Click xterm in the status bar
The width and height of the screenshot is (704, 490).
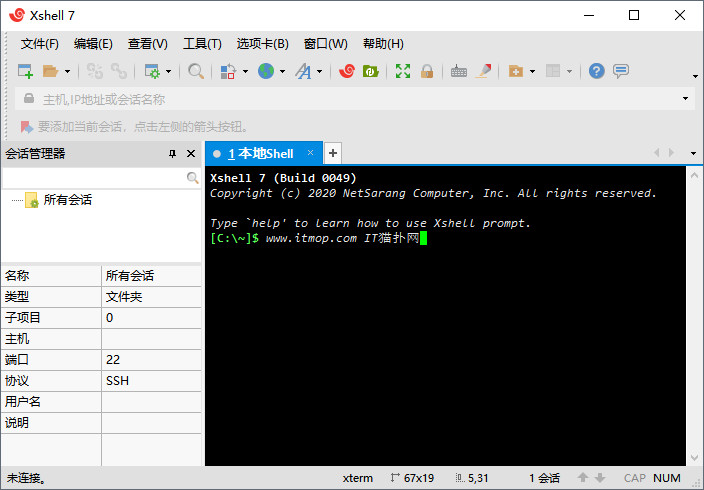pyautogui.click(x=358, y=478)
